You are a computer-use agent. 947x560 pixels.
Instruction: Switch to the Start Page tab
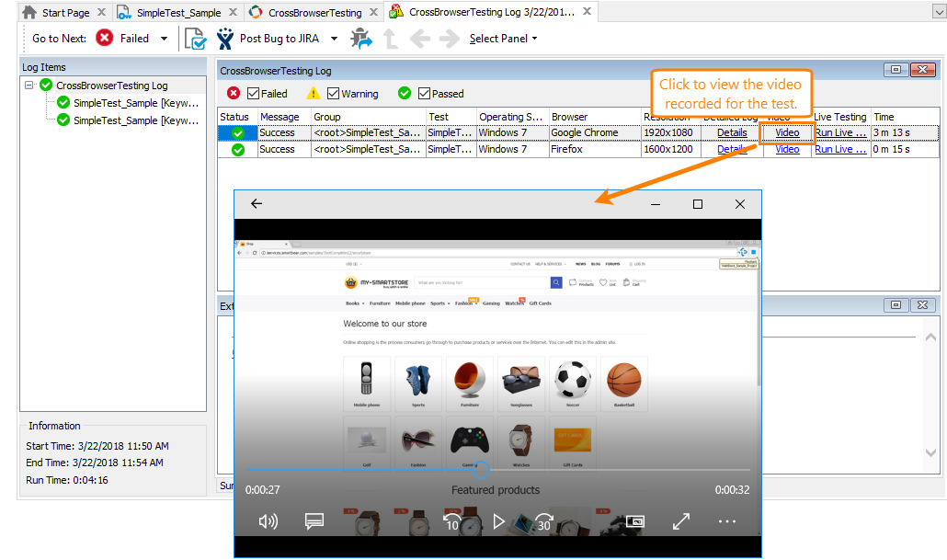65,13
